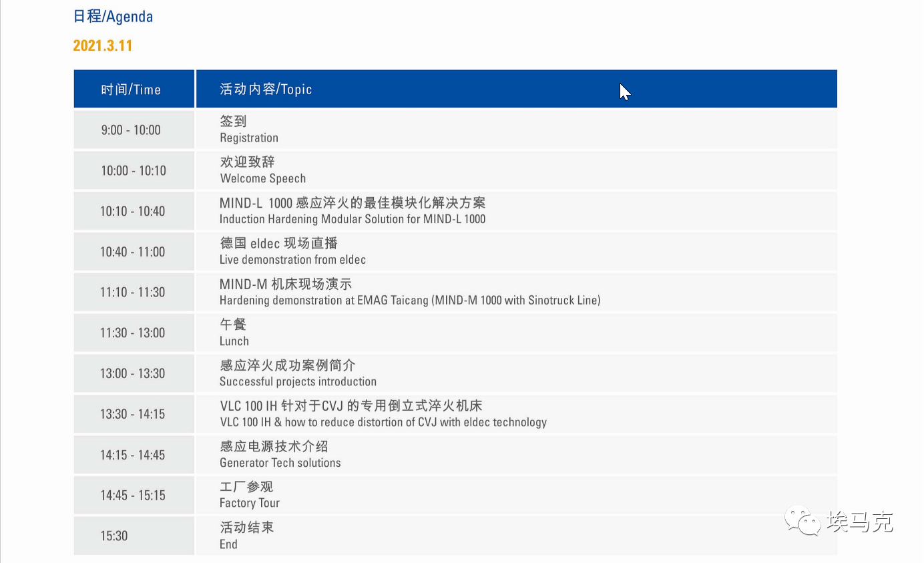
Task: Select the 11:10 - 11:30 time cell
Action: (x=134, y=292)
